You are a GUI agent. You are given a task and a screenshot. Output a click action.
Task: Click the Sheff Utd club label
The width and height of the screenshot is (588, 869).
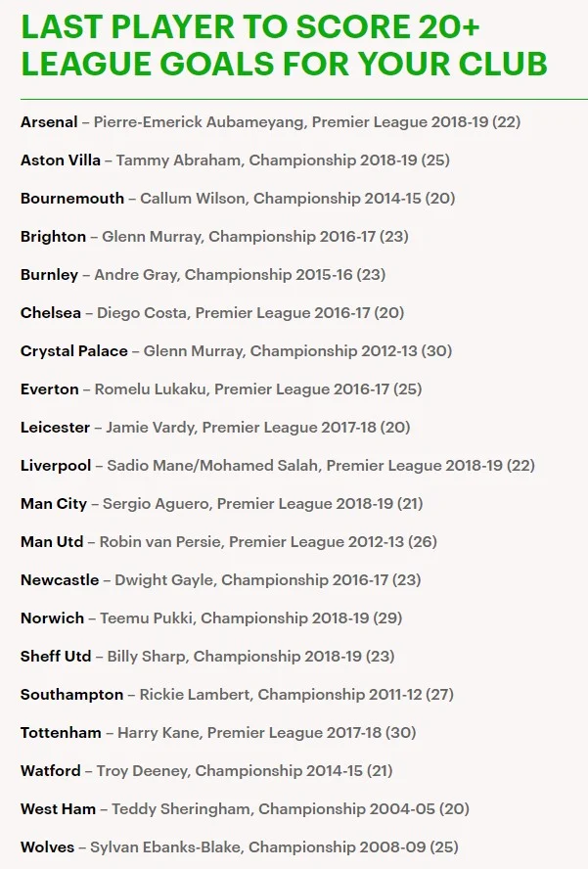pyautogui.click(x=56, y=657)
